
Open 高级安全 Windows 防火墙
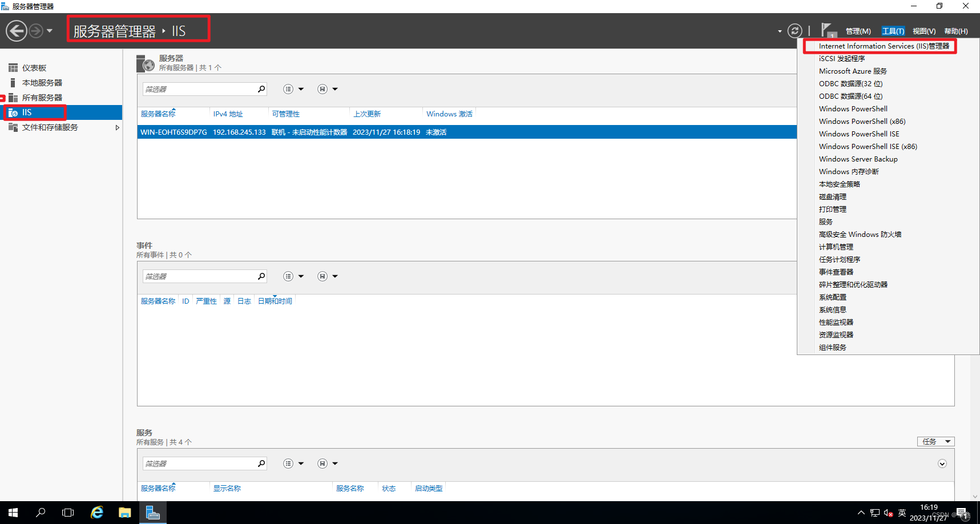[x=860, y=235]
